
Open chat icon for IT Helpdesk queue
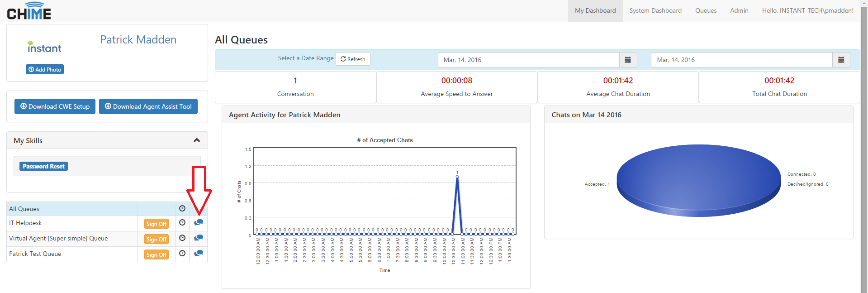pos(198,223)
